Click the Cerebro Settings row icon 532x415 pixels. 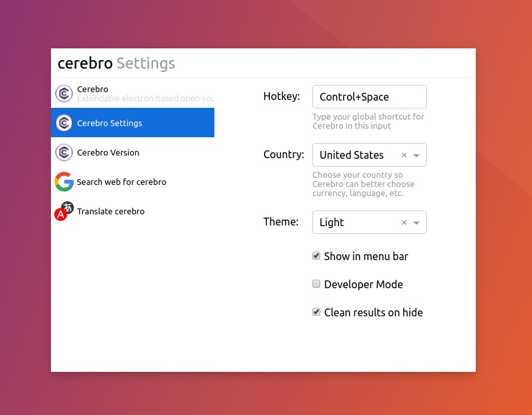[x=64, y=123]
